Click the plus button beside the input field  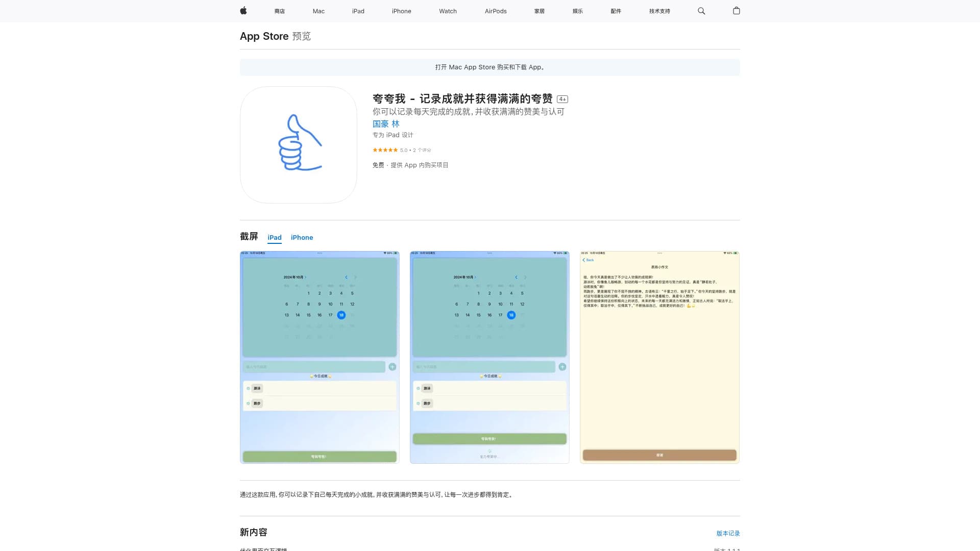393,366
